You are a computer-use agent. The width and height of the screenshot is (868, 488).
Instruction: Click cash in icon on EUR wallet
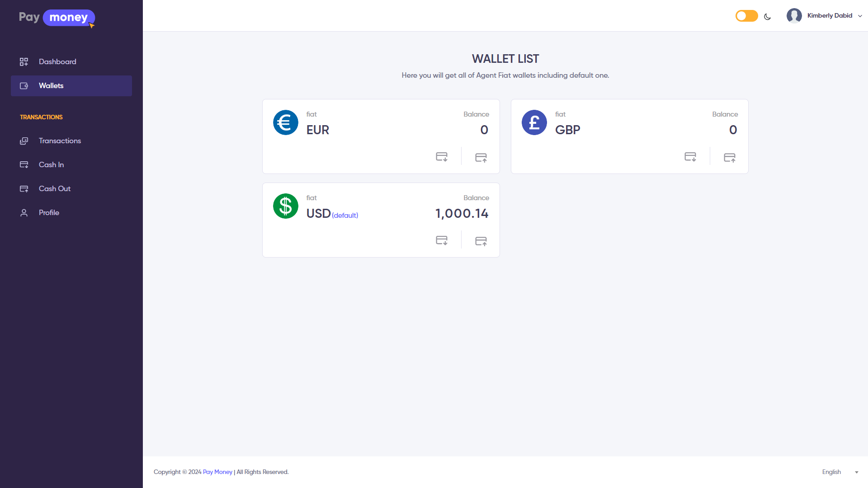(442, 157)
